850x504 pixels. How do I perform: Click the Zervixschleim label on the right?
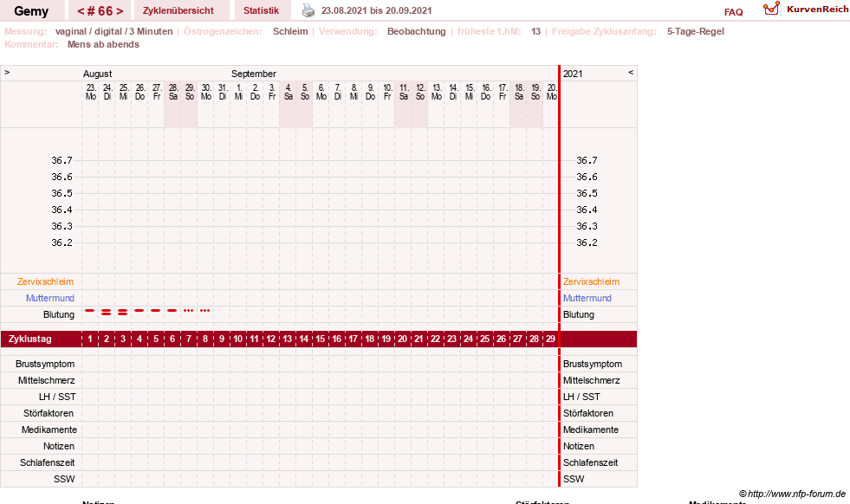[x=591, y=281]
